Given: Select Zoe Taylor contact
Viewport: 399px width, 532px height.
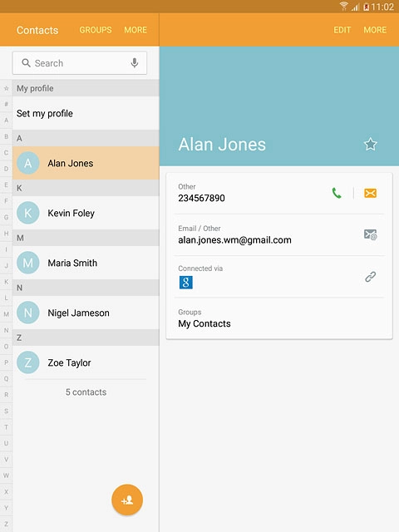Looking at the screenshot, I should click(86, 362).
